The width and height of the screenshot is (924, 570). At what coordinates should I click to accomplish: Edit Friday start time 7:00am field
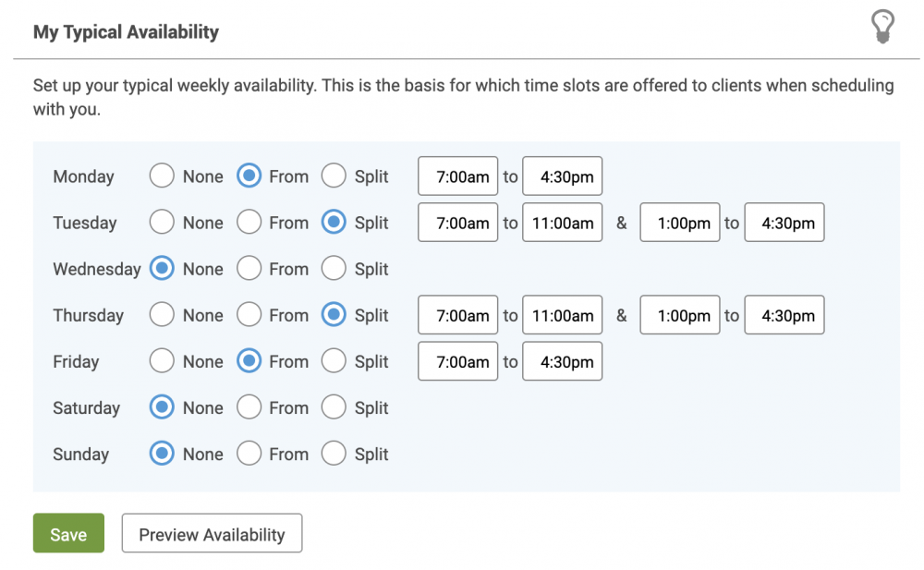[458, 360]
